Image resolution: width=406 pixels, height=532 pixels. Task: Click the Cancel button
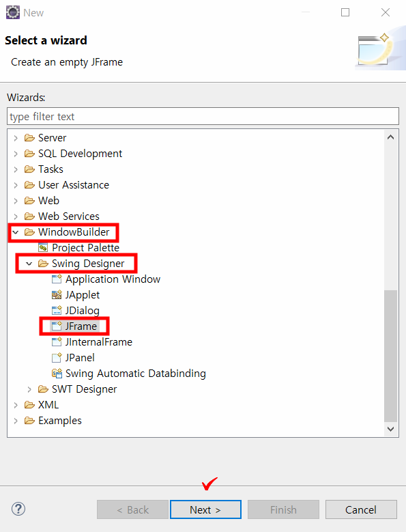click(x=361, y=509)
